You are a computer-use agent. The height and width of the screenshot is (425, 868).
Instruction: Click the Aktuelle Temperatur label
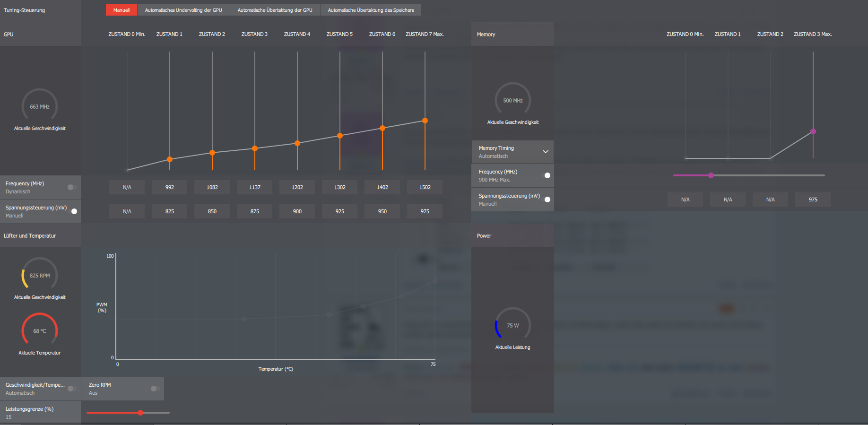point(40,353)
